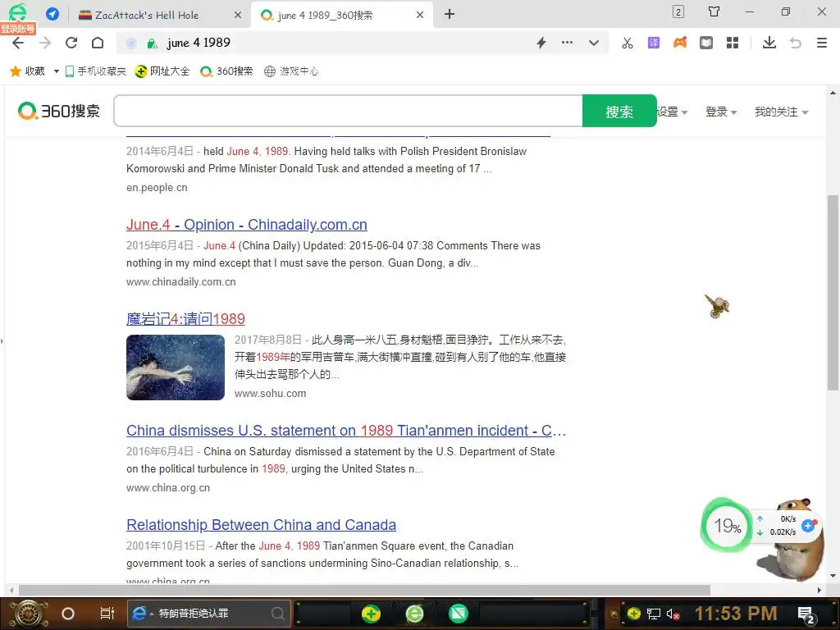Image resolution: width=840 pixels, height=630 pixels.
Task: Click the 登录账号 login account badge
Action: pos(18,29)
